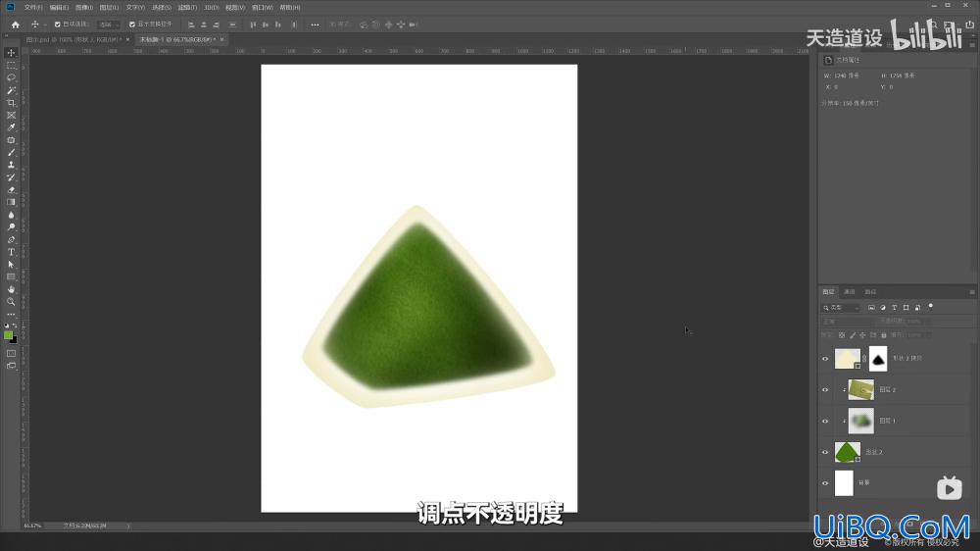Select the Frame tool

point(11,115)
